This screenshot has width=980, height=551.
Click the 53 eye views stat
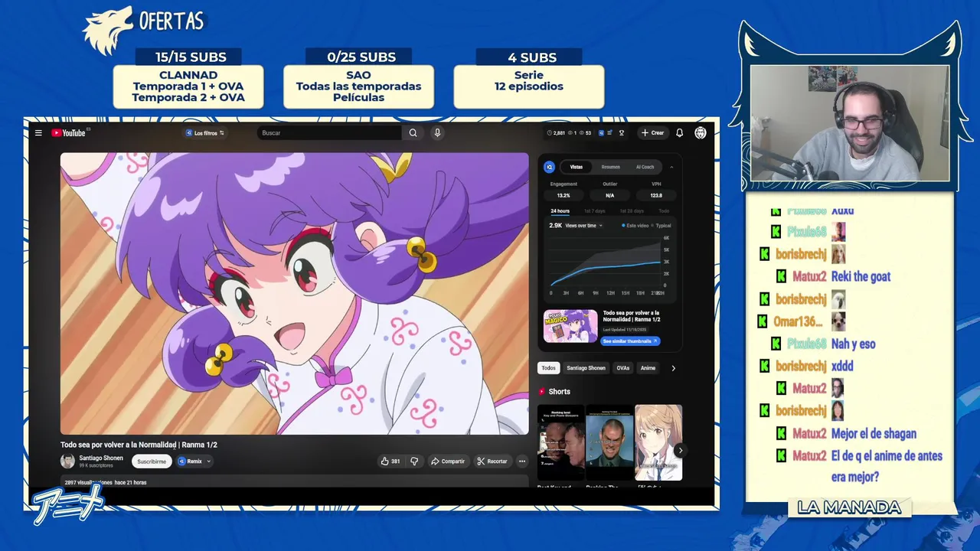[x=583, y=132]
